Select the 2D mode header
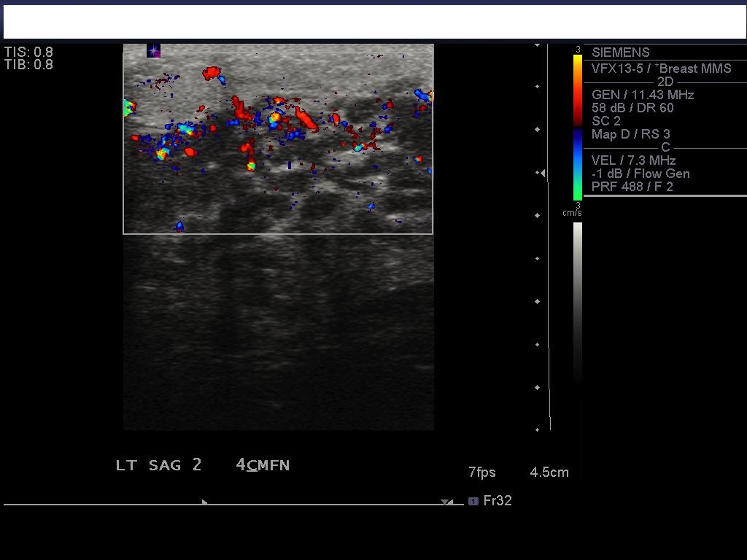The image size is (747, 560). (x=665, y=82)
